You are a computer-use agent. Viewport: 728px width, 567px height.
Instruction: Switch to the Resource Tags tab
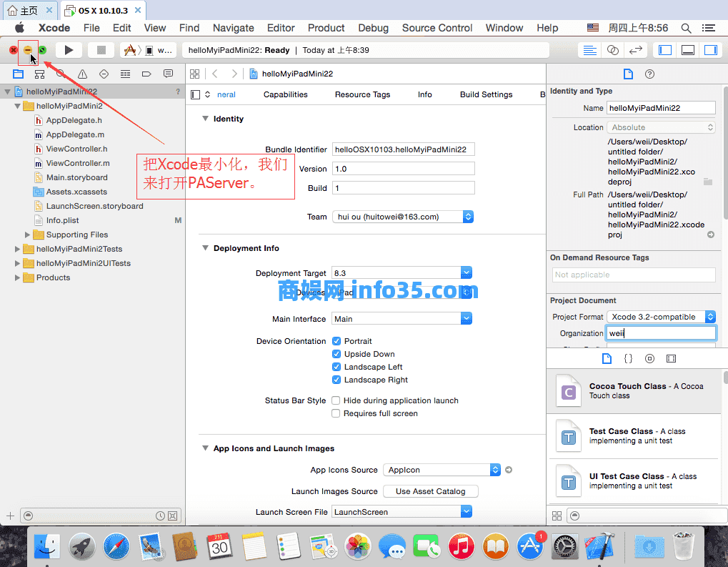pos(362,95)
